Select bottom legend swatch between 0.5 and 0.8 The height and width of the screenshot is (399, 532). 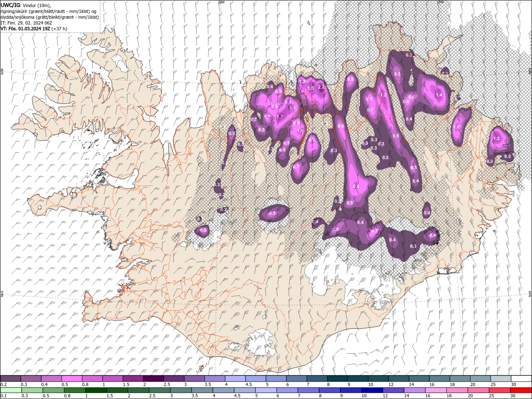tap(54, 390)
